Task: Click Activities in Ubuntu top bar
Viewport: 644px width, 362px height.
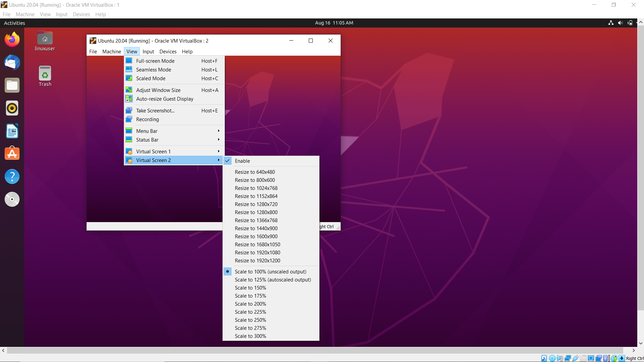Action: tap(14, 23)
